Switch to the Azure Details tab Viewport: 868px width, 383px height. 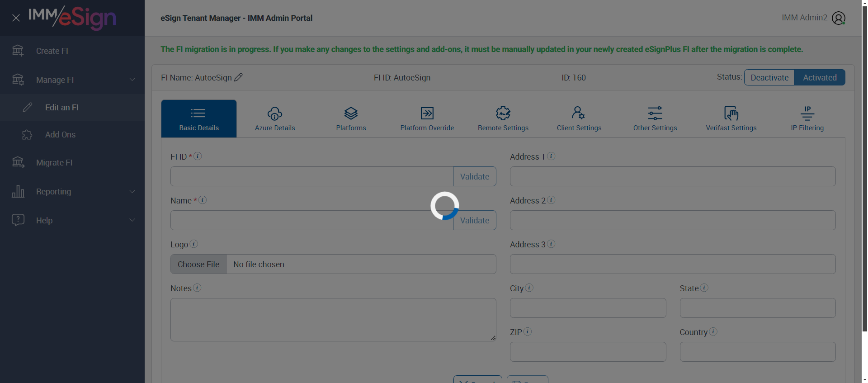click(275, 118)
